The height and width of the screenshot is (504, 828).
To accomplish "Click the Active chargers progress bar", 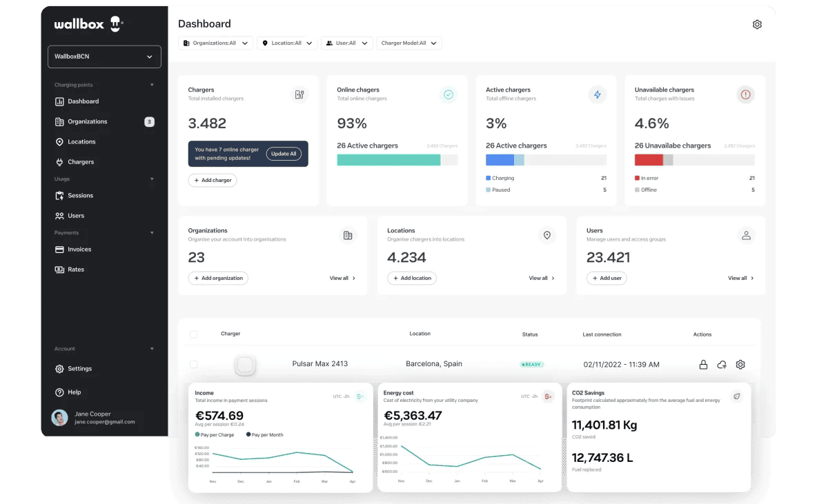I will [x=546, y=159].
